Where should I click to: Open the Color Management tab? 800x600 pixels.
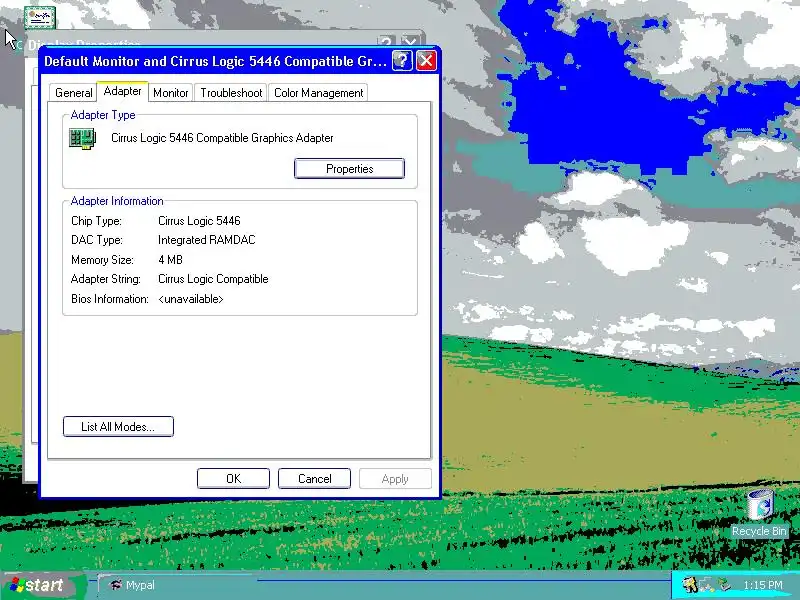click(x=318, y=93)
